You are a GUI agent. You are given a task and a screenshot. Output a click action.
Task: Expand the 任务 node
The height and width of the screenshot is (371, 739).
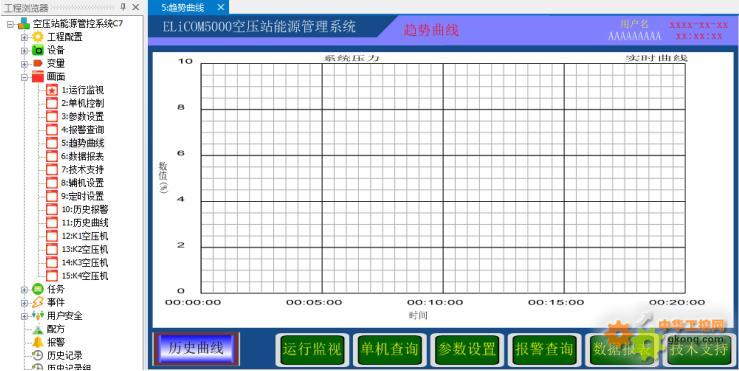point(24,289)
